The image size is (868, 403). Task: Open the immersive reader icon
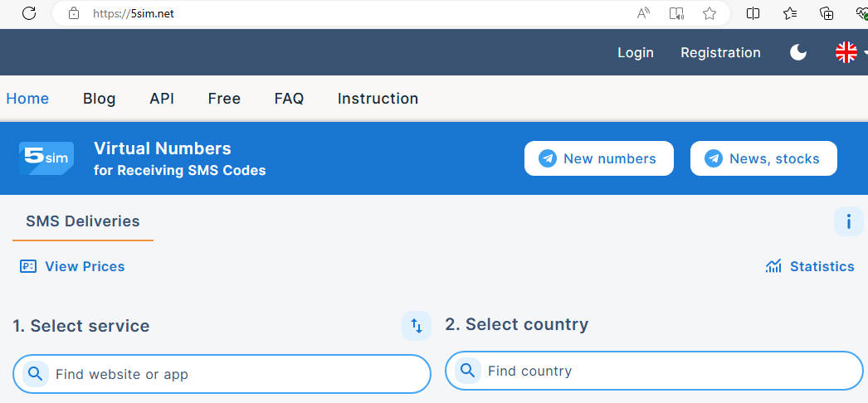point(676,13)
